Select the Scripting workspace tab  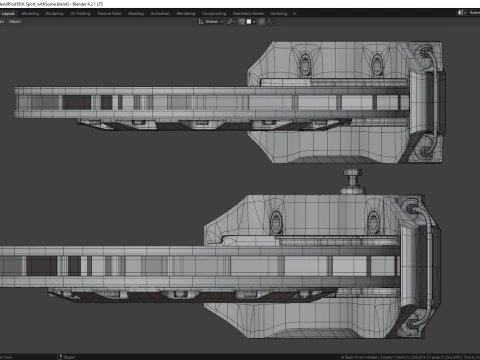279,14
